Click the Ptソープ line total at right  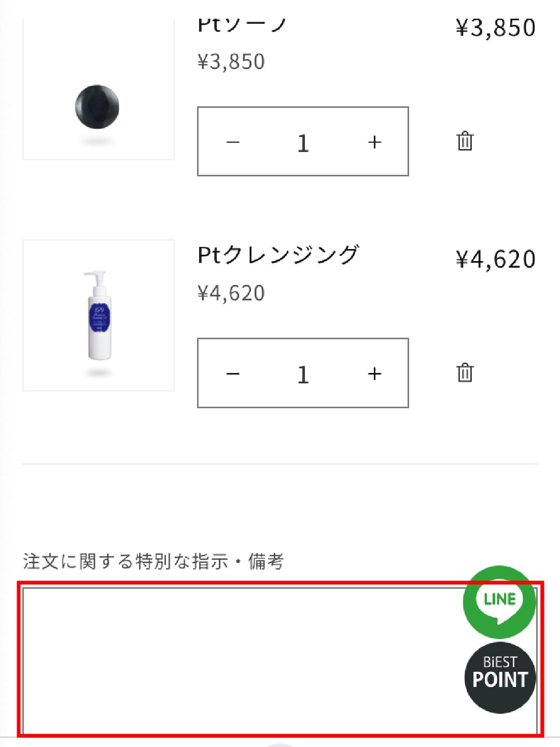pos(495,28)
